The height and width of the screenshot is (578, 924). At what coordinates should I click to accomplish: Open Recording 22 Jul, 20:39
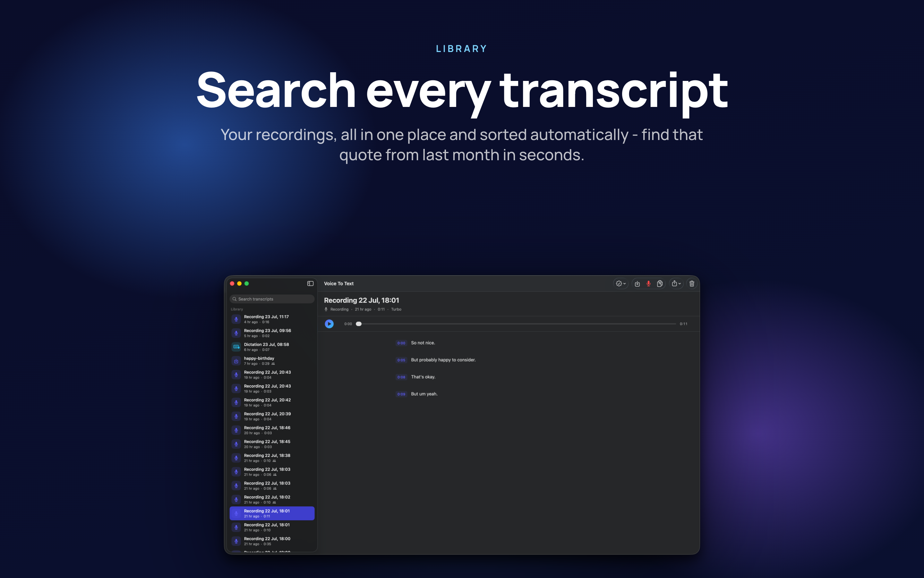click(x=272, y=416)
